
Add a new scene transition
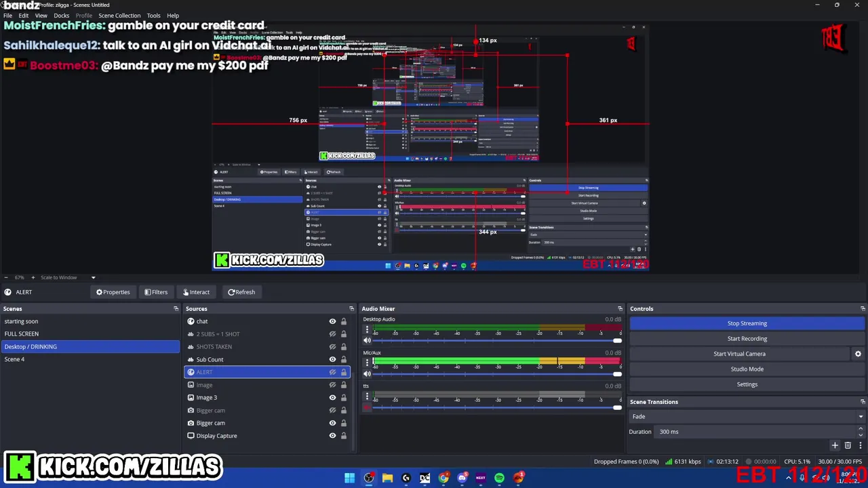pyautogui.click(x=835, y=445)
